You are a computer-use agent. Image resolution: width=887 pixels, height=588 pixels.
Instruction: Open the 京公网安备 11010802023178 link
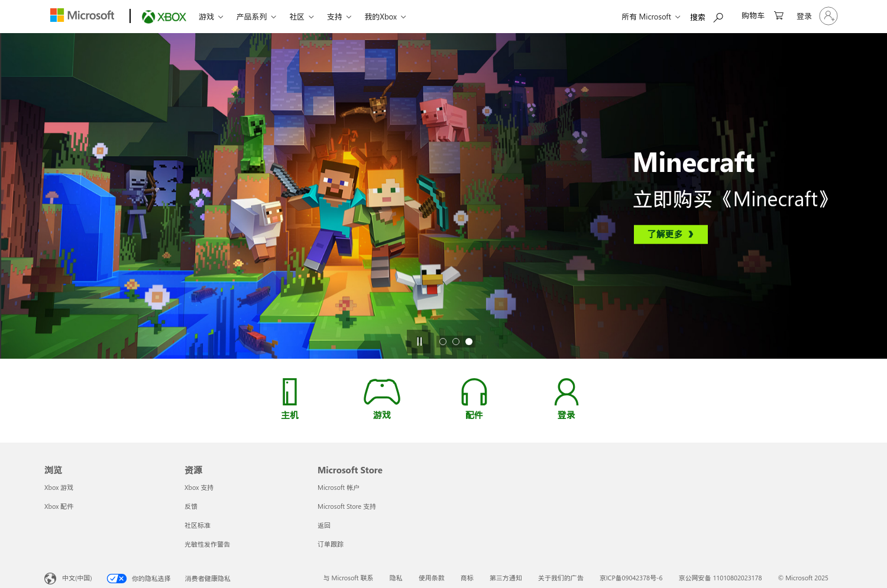click(x=720, y=578)
